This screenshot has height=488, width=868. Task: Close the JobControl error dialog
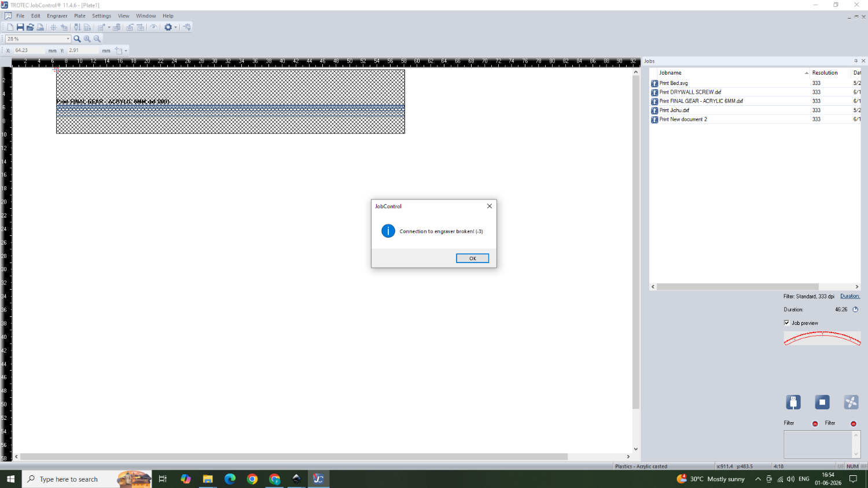point(490,206)
